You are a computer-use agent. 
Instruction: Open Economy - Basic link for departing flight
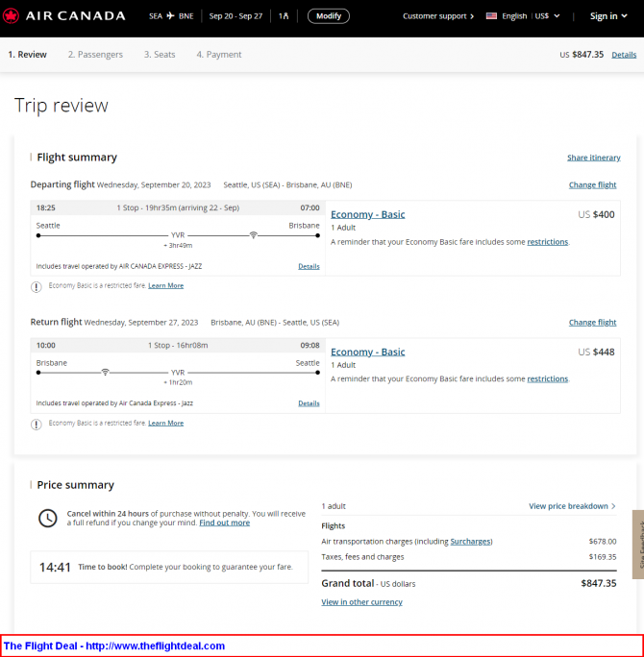[x=368, y=214]
